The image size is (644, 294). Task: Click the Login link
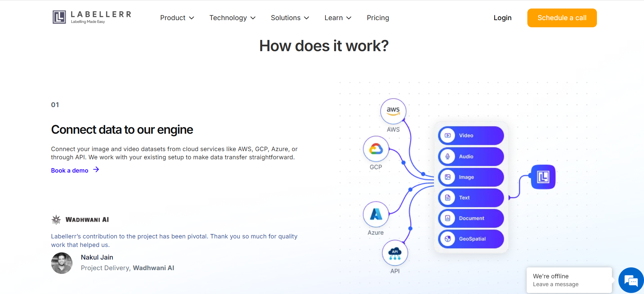(502, 18)
